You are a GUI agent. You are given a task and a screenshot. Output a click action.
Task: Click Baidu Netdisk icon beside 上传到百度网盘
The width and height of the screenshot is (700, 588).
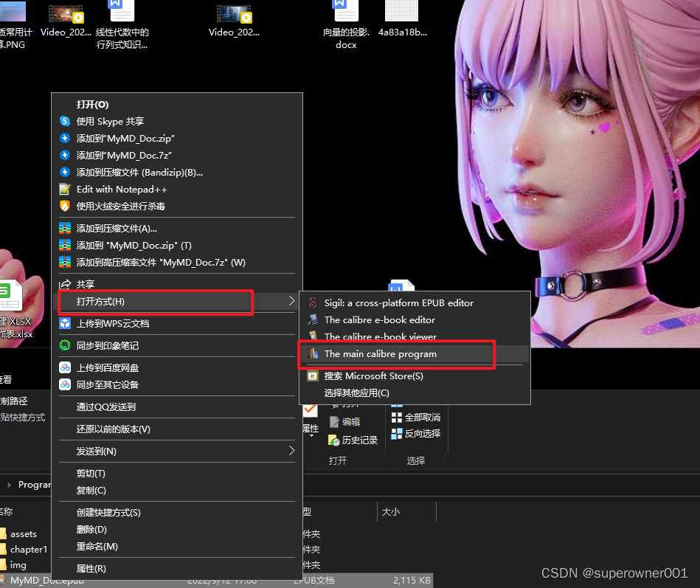tap(65, 368)
